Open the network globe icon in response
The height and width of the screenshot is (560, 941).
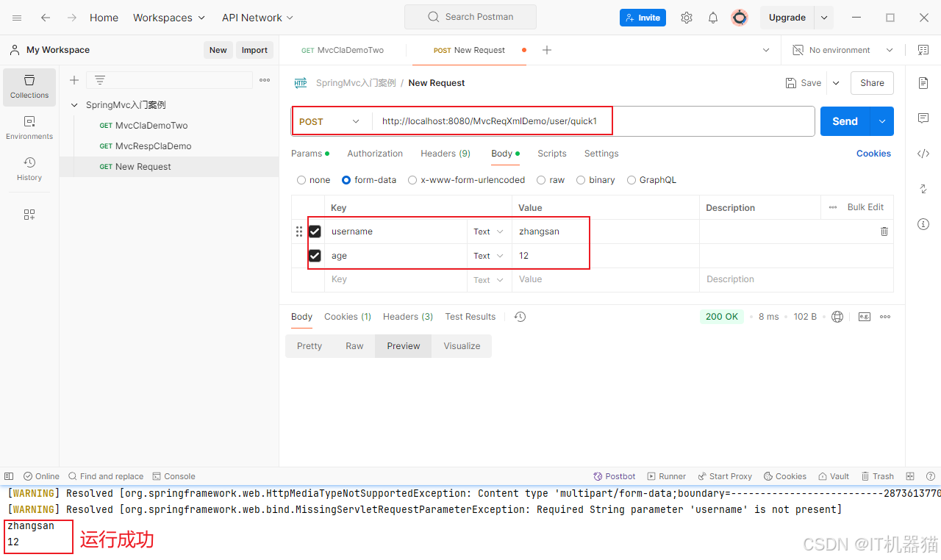837,317
